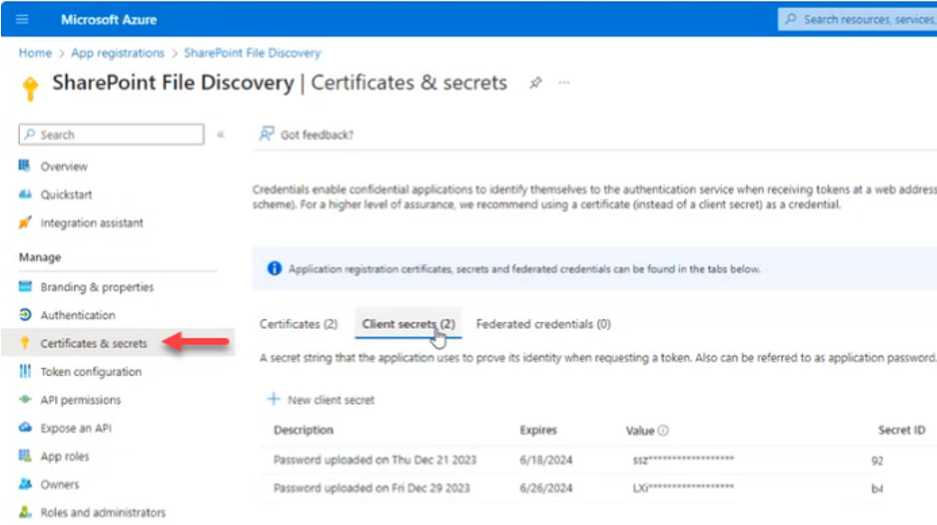Viewport: 937px width, 525px height.
Task: Click the API permissions icon
Action: [25, 399]
